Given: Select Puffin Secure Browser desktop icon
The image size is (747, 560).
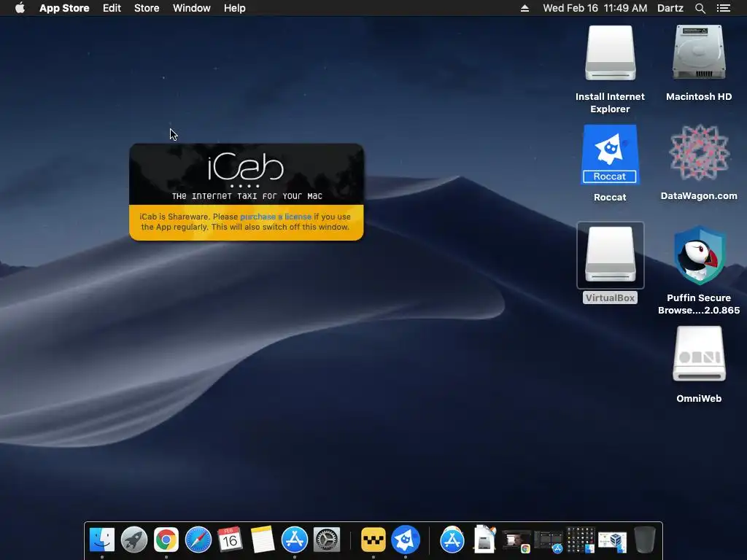Looking at the screenshot, I should click(x=699, y=255).
